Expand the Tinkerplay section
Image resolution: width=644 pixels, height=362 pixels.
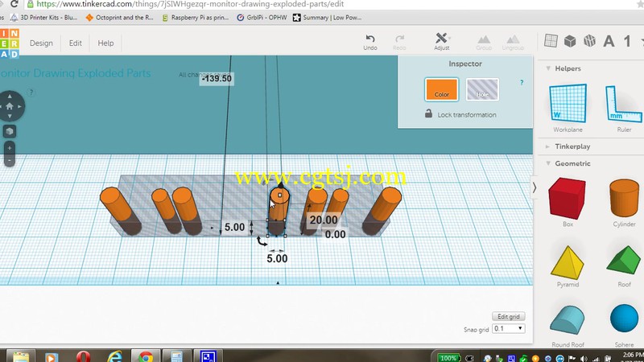coord(547,146)
